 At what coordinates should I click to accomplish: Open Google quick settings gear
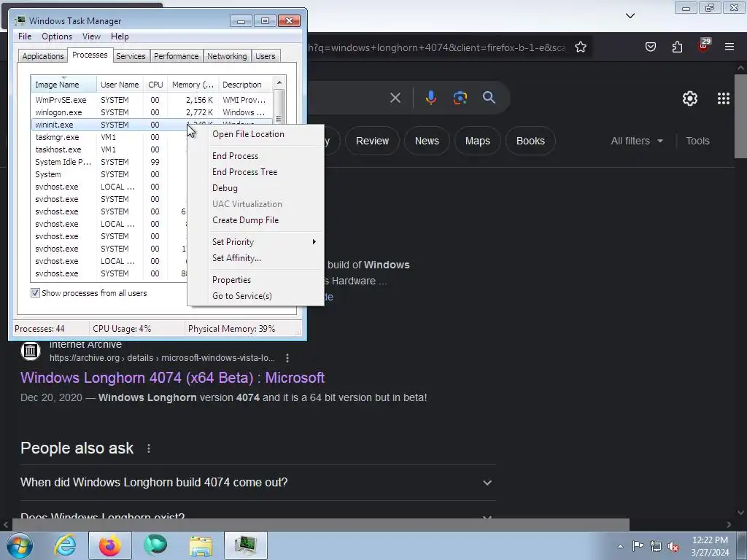tap(690, 98)
